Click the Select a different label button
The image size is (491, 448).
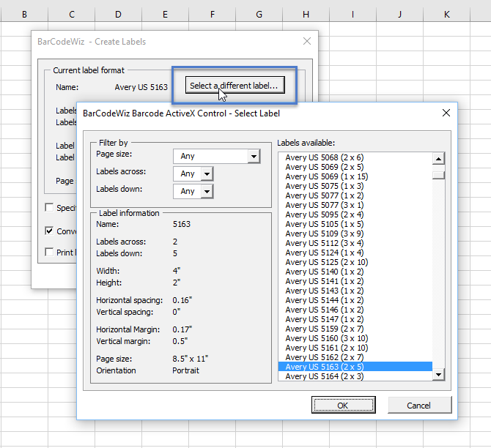point(235,85)
